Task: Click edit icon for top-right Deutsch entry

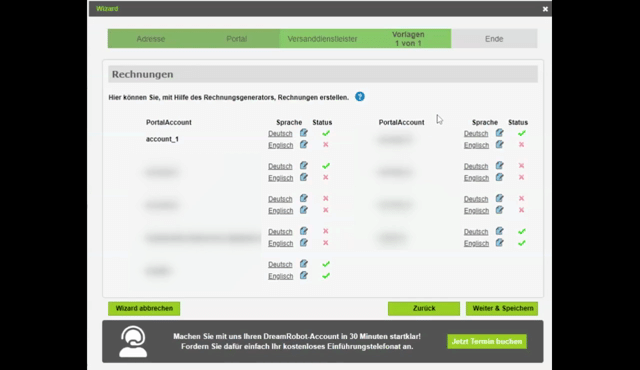Action: tap(500, 133)
